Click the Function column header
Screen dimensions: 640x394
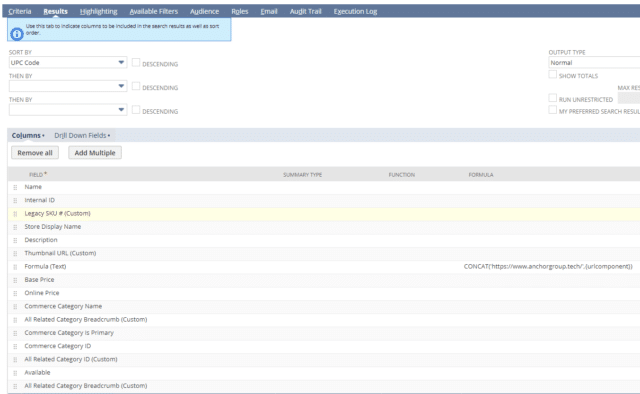coord(402,175)
